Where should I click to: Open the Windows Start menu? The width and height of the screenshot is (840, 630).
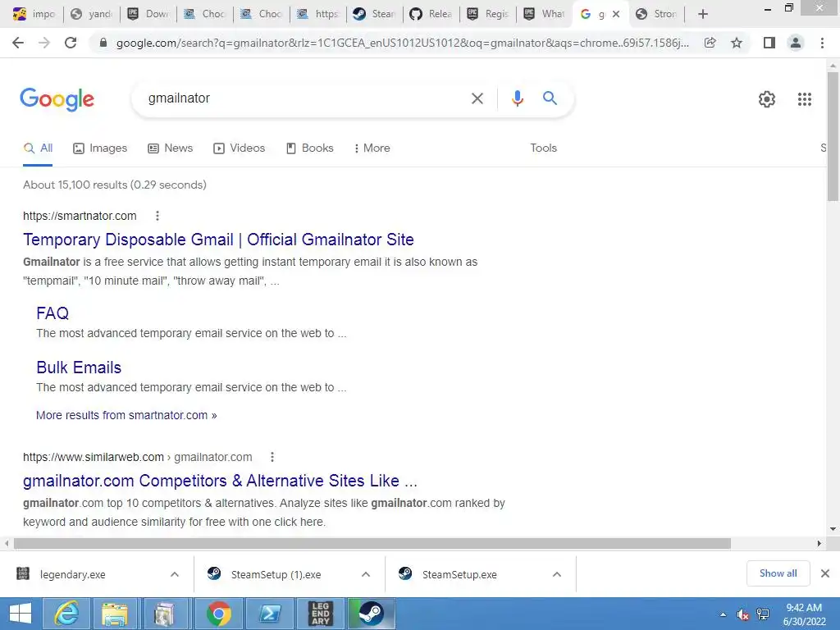pos(20,614)
